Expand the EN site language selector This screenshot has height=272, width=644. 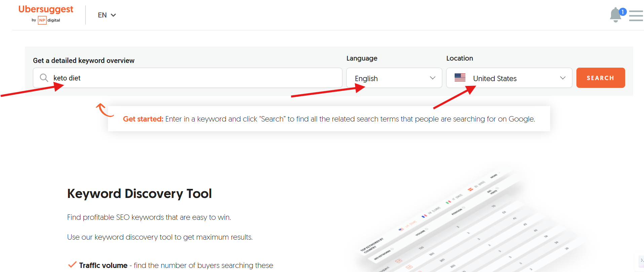click(107, 15)
